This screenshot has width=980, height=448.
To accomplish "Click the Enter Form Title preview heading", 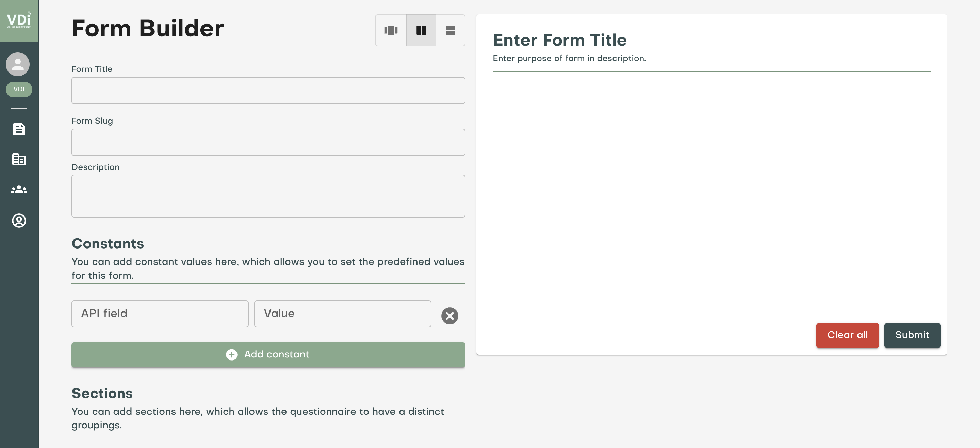I will (559, 41).
